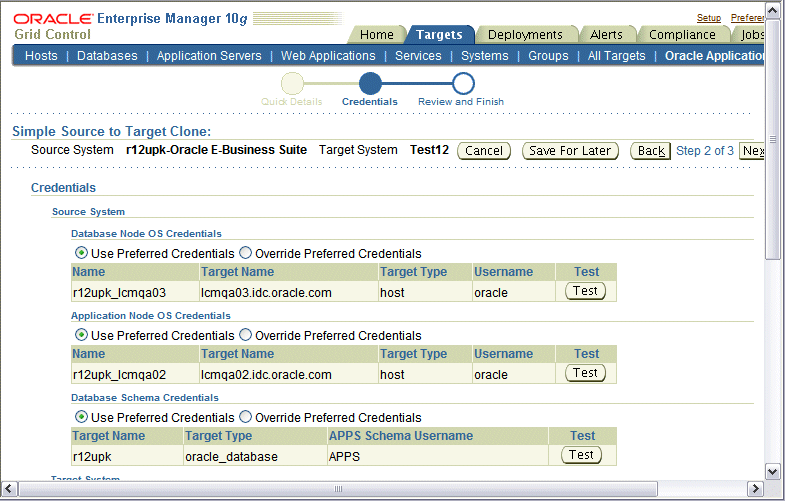The image size is (785, 501).
Task: Open the Home tab
Action: [x=376, y=35]
